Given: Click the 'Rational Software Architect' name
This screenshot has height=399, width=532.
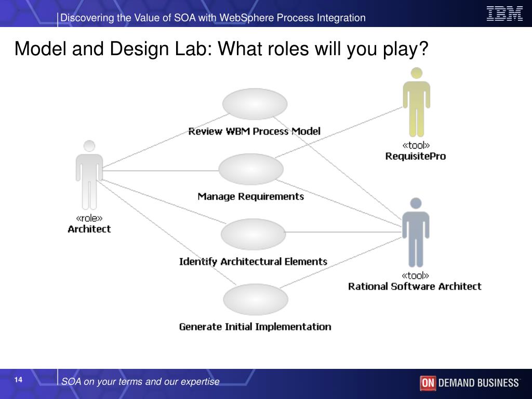Looking at the screenshot, I should click(415, 287).
